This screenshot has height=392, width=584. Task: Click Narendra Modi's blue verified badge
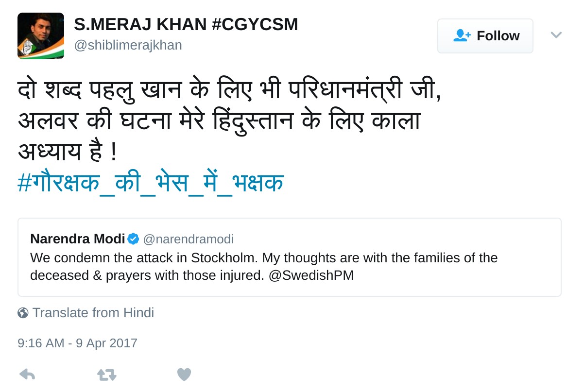133,239
